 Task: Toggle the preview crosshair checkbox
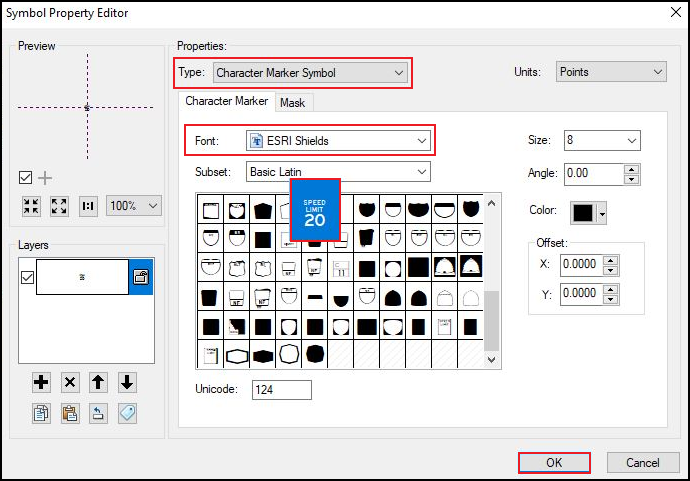coord(26,178)
